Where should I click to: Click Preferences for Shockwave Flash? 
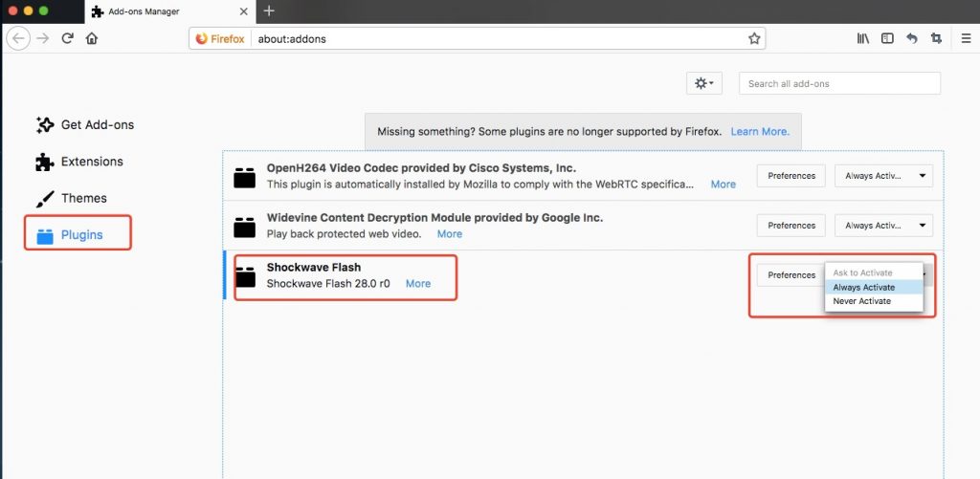point(791,275)
